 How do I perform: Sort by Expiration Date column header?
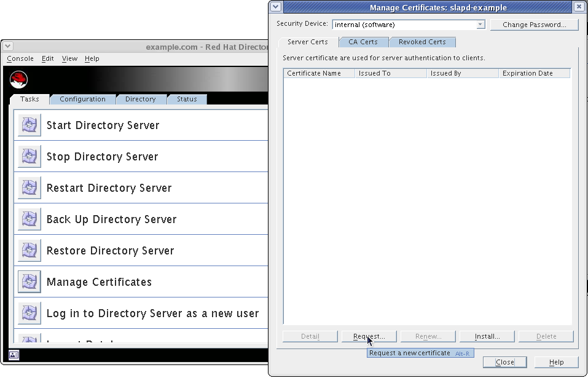pos(533,73)
